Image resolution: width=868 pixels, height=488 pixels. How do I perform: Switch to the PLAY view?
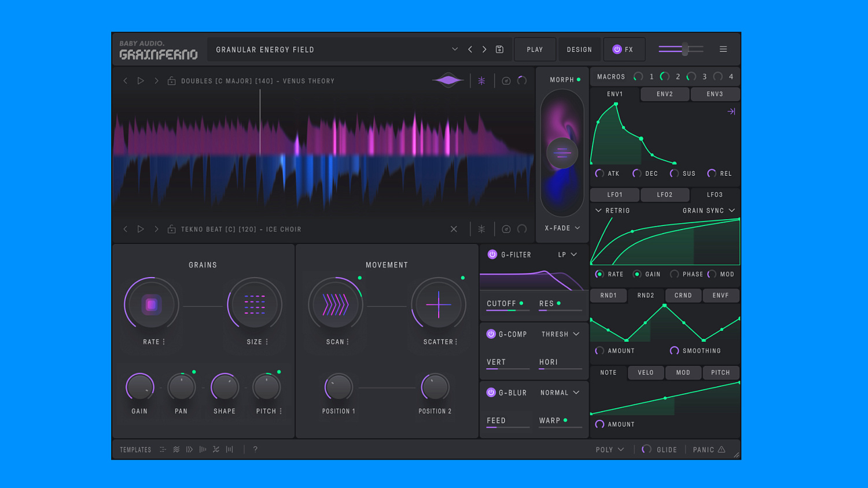pyautogui.click(x=535, y=50)
